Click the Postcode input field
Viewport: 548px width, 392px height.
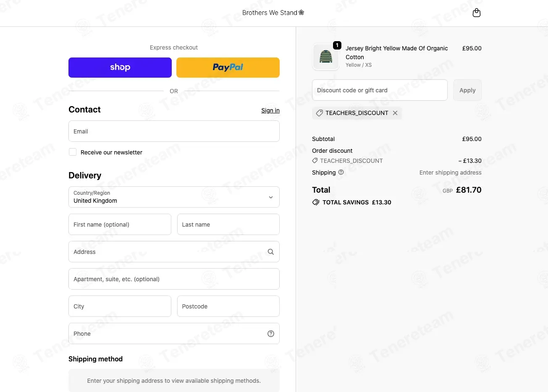pyautogui.click(x=228, y=306)
